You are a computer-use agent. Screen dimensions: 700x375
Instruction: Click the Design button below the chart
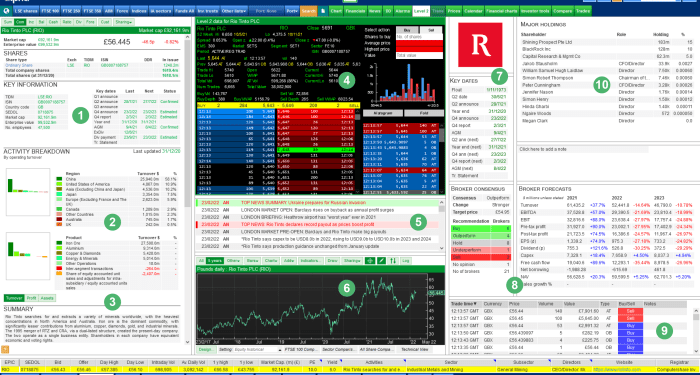[x=206, y=350]
